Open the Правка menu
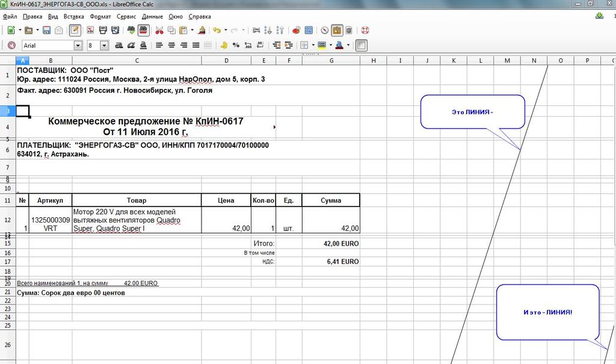The image size is (616, 364). click(32, 16)
